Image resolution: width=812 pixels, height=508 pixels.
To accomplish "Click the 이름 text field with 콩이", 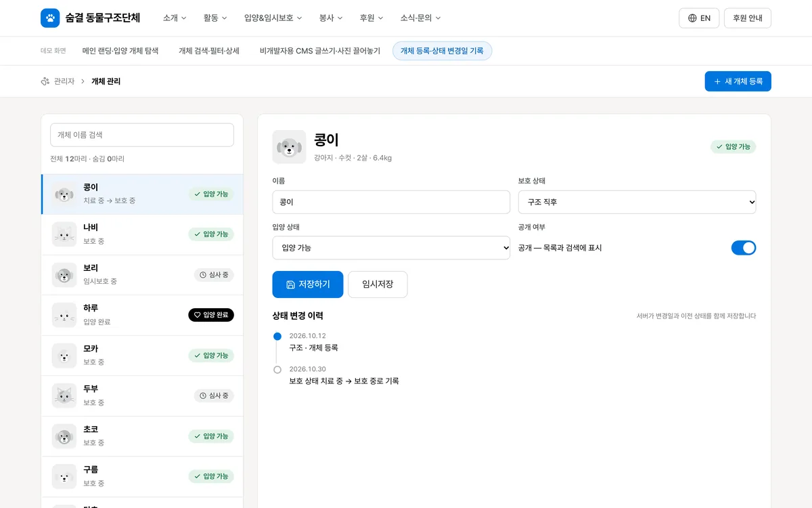I will pyautogui.click(x=391, y=202).
